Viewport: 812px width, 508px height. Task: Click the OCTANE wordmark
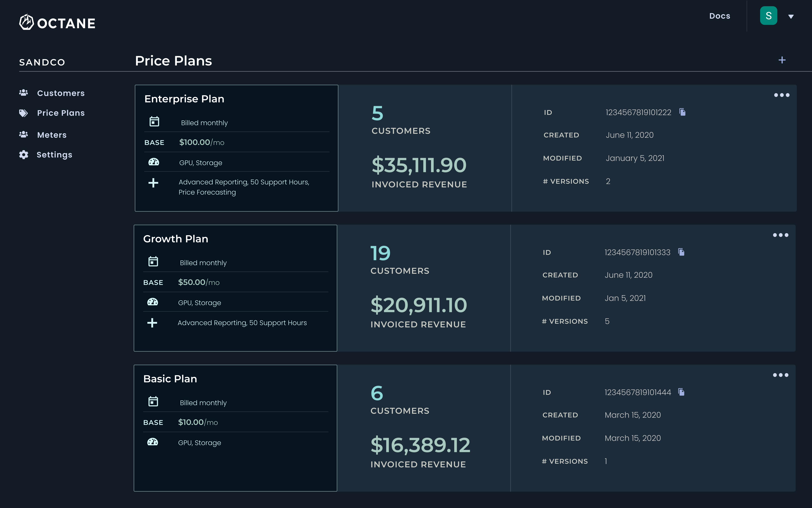(x=66, y=24)
